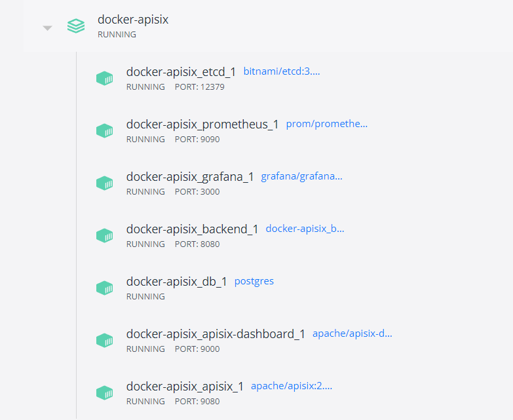The image size is (513, 420).
Task: Click PORT: 8080 text
Action: point(197,244)
